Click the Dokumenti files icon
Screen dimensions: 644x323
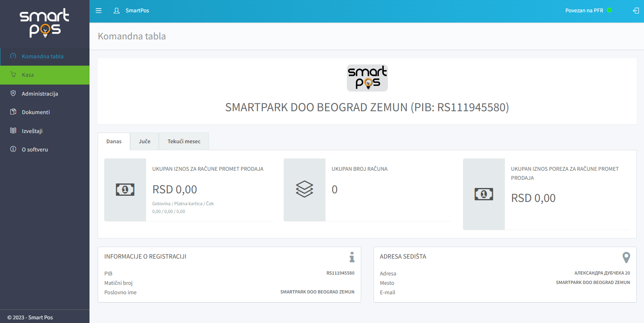(x=13, y=112)
